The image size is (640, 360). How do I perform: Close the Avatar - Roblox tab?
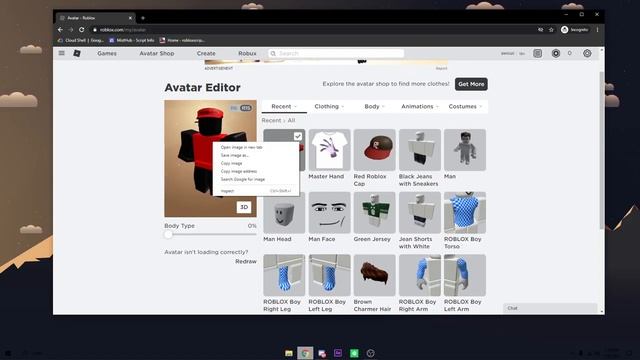click(x=130, y=18)
